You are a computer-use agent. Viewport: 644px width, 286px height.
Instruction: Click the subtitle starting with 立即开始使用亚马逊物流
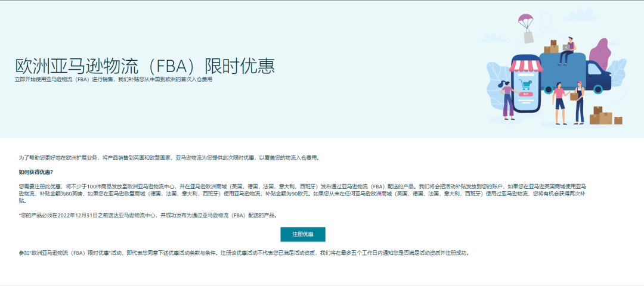point(113,79)
